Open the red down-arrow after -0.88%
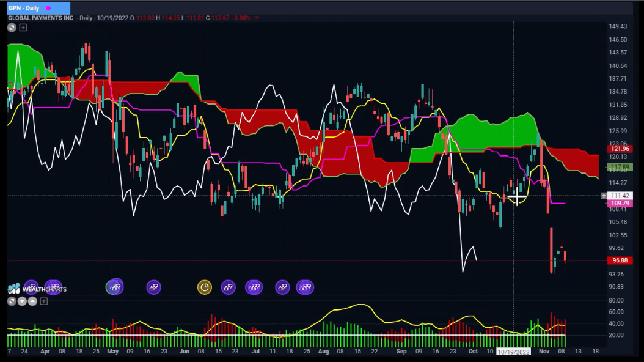This screenshot has width=644, height=362. [257, 18]
